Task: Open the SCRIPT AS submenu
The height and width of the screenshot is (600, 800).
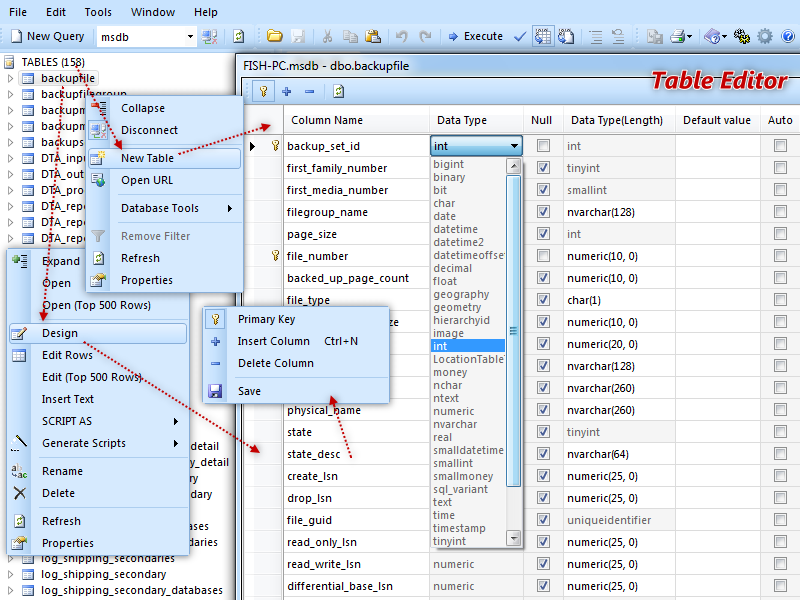Action: tap(98, 421)
